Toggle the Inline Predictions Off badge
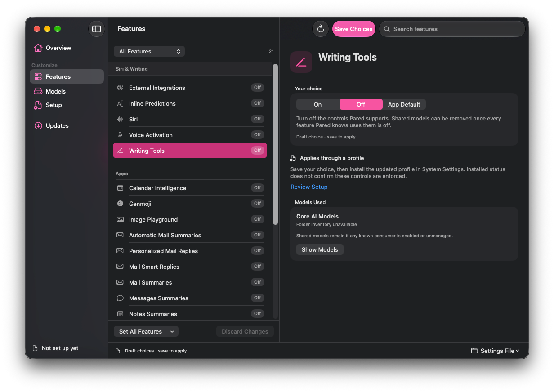 point(257,103)
